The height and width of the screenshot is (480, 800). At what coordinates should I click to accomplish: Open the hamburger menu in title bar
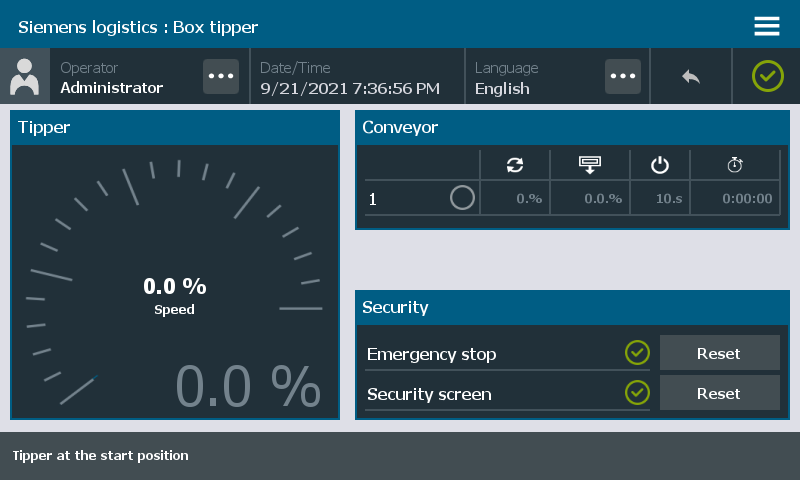click(x=767, y=26)
